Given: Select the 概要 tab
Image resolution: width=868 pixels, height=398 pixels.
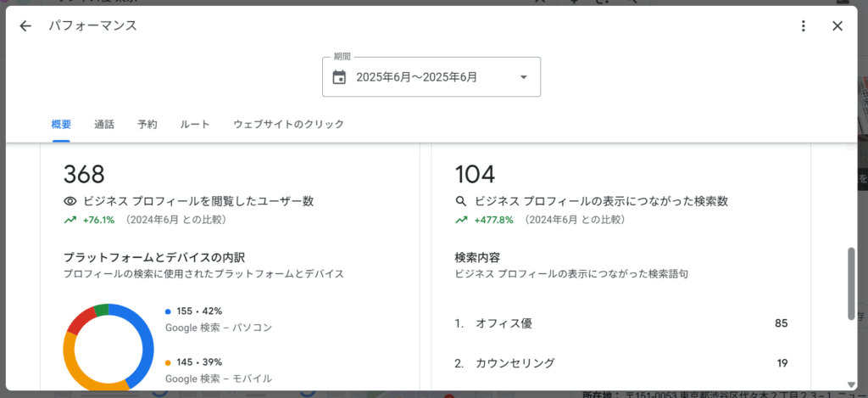Looking at the screenshot, I should (61, 124).
